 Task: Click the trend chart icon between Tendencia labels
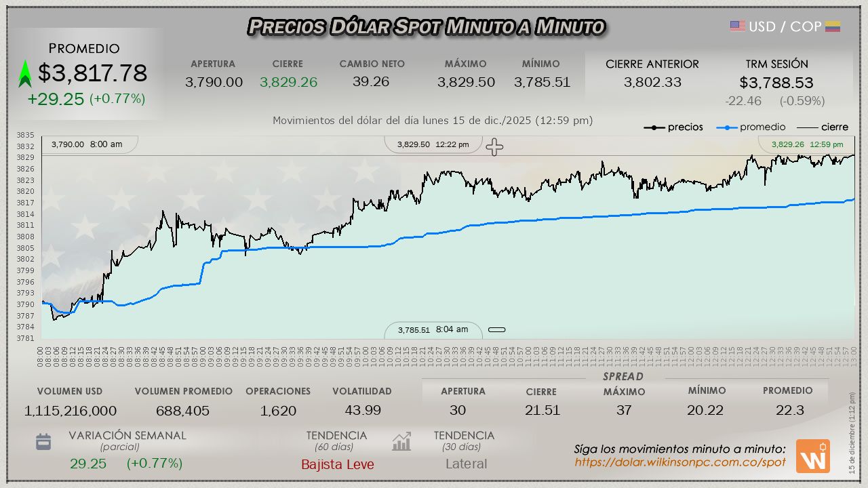pyautogui.click(x=401, y=443)
